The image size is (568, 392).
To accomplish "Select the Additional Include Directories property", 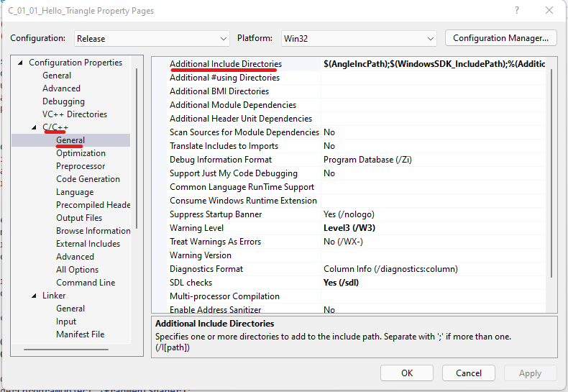I will click(226, 64).
